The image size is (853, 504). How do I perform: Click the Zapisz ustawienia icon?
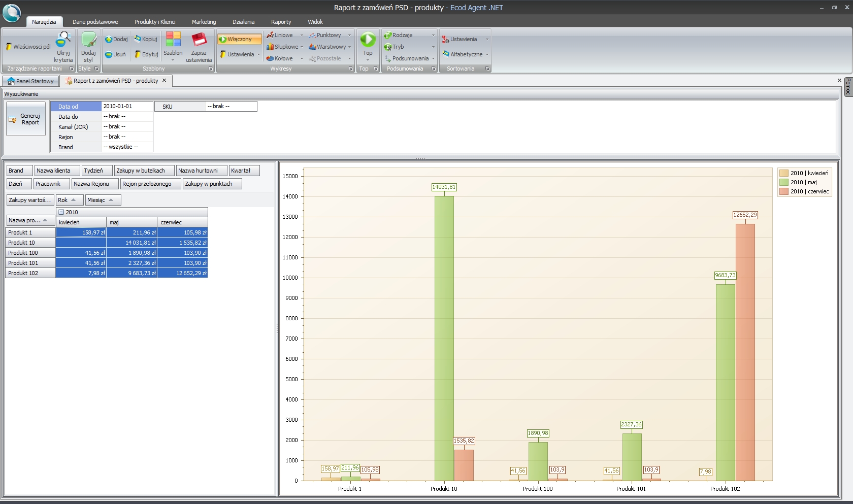click(x=199, y=40)
